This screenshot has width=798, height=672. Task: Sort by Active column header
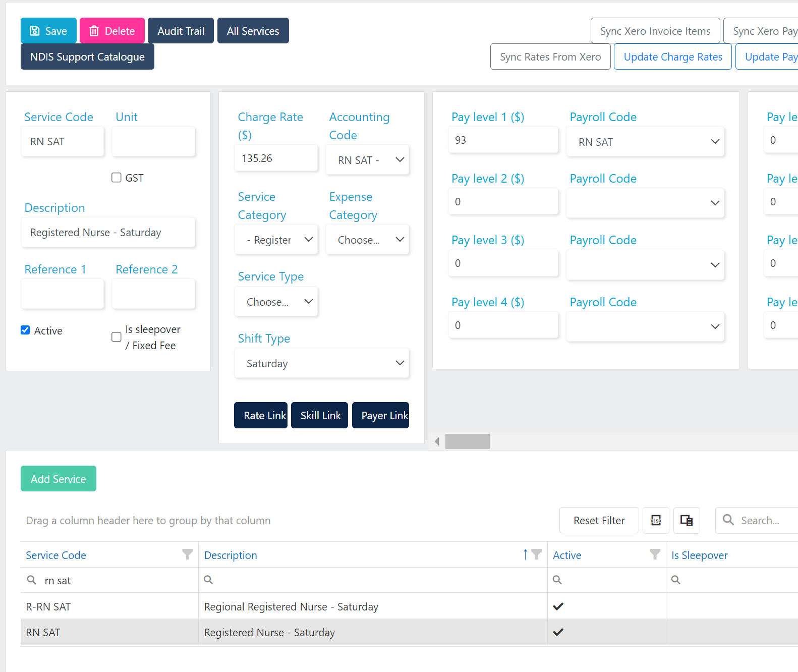tap(567, 555)
